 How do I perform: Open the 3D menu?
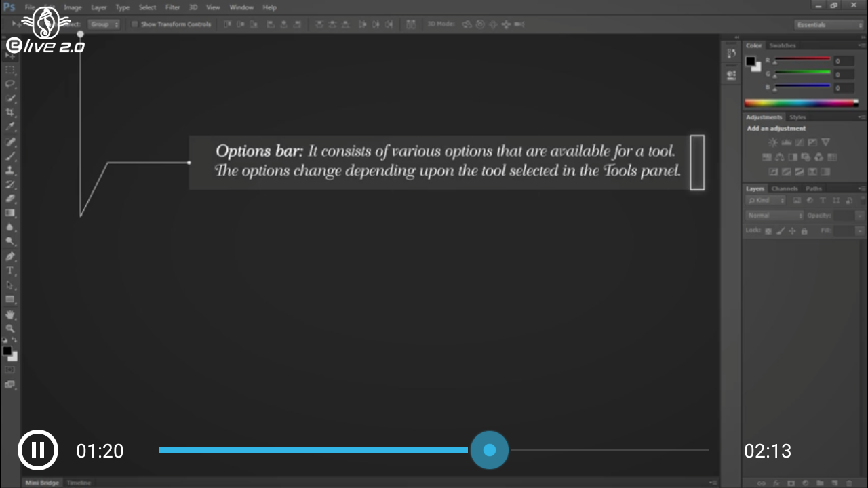coord(193,7)
